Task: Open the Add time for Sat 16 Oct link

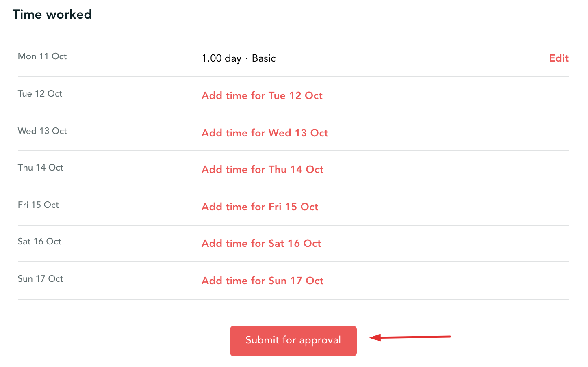Action: [x=261, y=243]
